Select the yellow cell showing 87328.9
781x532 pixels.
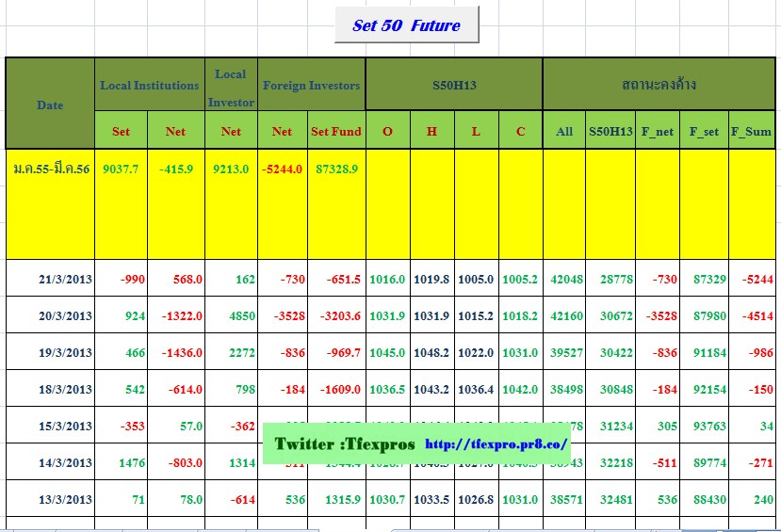(336, 169)
